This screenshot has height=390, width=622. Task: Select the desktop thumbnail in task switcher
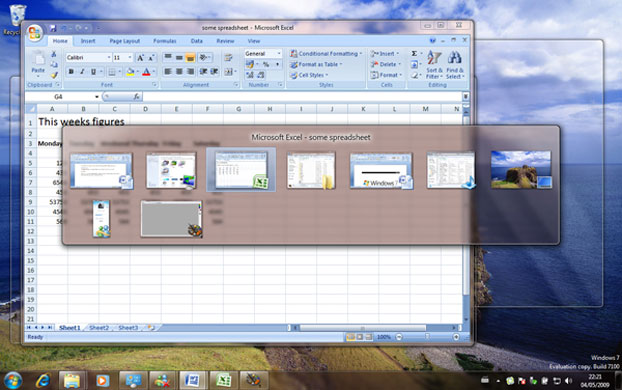(521, 169)
